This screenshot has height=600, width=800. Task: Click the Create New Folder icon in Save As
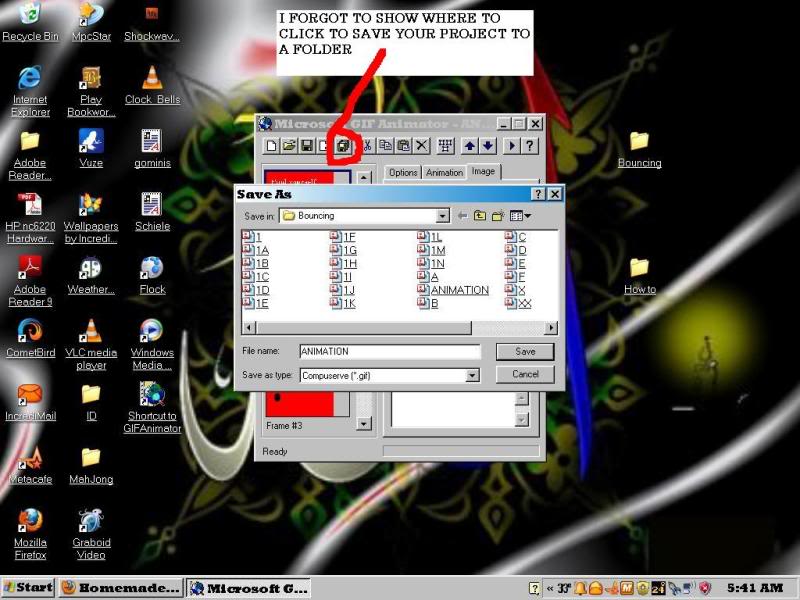[497, 216]
